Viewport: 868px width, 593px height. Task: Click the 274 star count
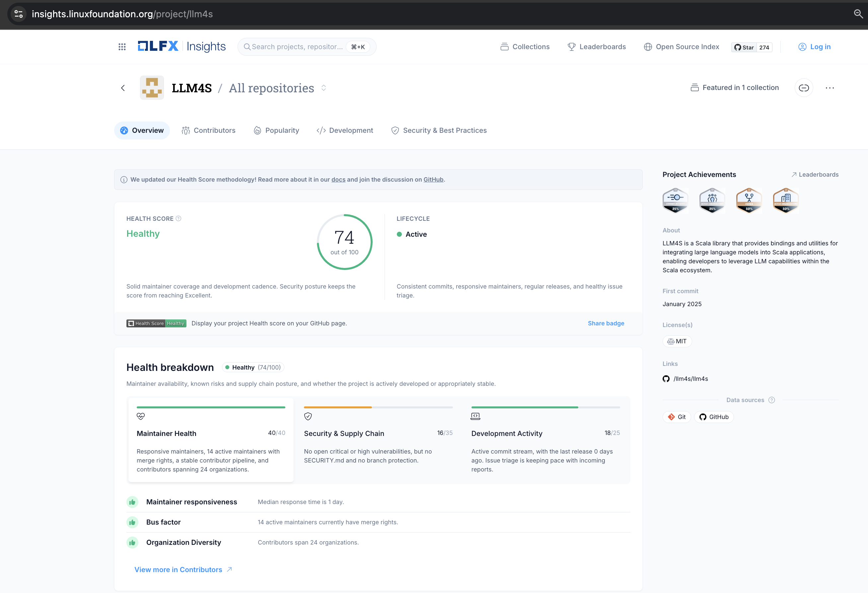point(764,47)
